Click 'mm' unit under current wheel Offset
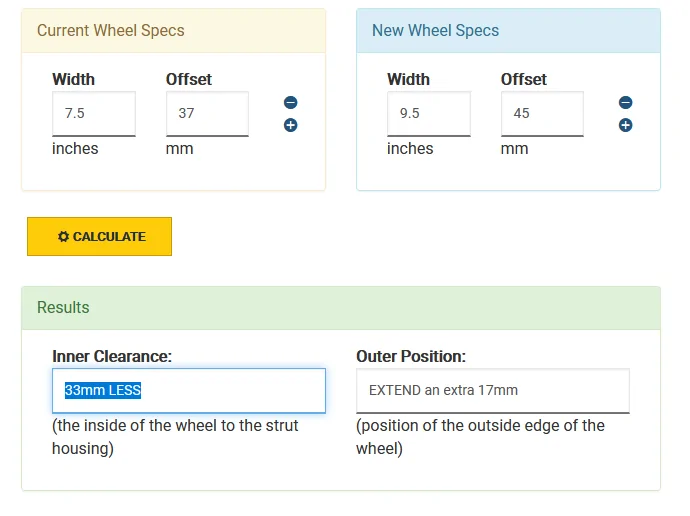Image resolution: width=690 pixels, height=516 pixels. tap(180, 149)
